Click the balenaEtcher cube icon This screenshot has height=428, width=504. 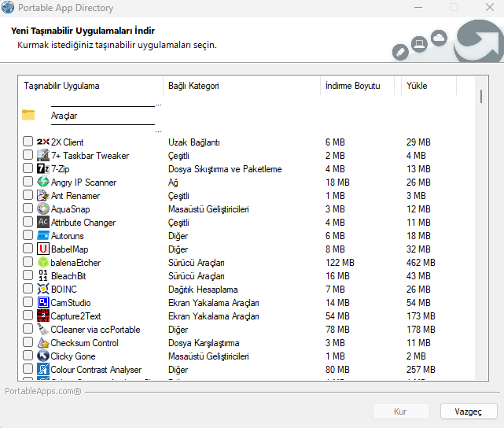coord(42,263)
